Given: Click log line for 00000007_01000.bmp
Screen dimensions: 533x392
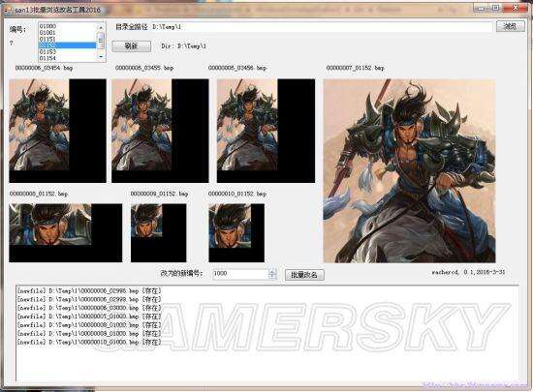Looking at the screenshot, I should pos(89,317).
